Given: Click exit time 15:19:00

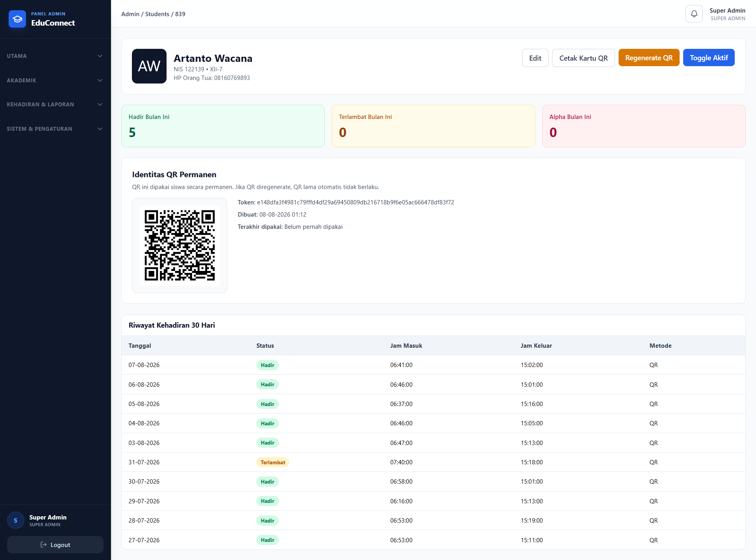Looking at the screenshot, I should [x=532, y=520].
